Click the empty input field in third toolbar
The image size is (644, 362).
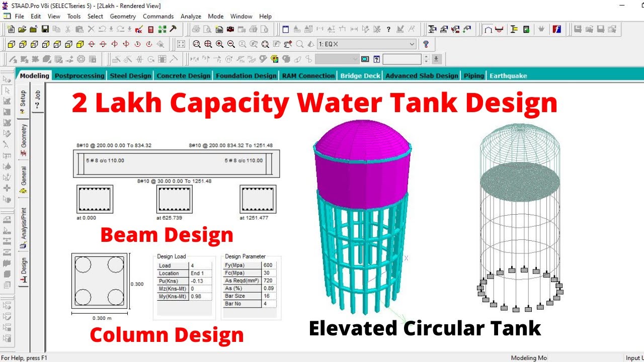402,59
